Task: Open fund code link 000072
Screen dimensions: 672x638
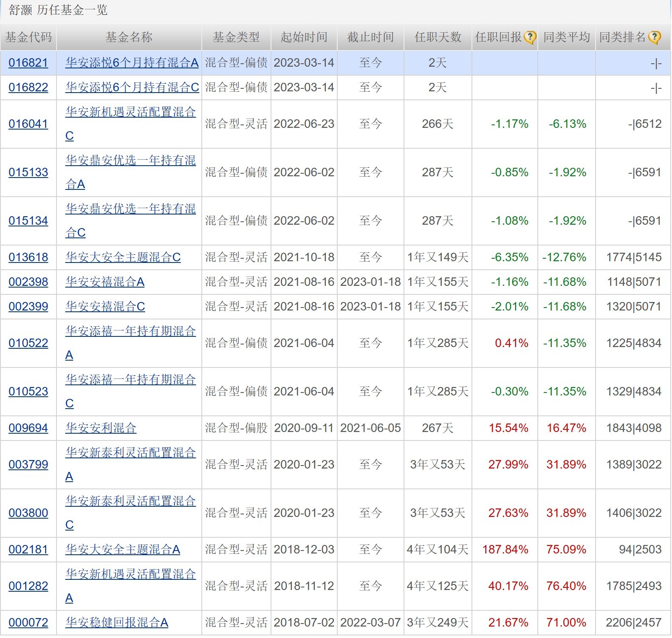Action: coord(28,623)
